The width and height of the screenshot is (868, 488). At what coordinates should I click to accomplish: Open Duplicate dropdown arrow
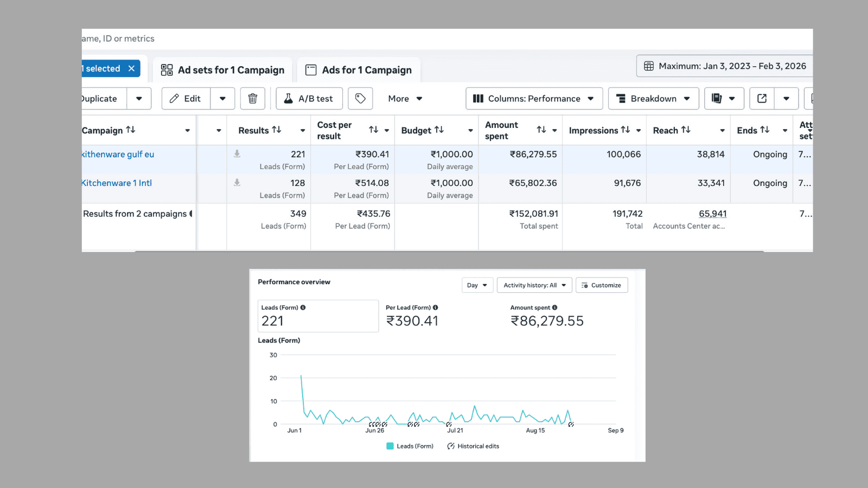[139, 99]
